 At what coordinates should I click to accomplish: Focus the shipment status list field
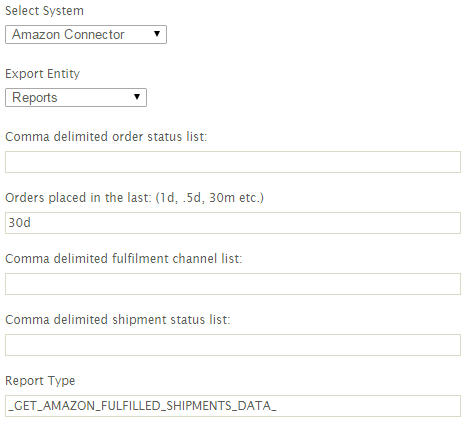click(x=233, y=345)
